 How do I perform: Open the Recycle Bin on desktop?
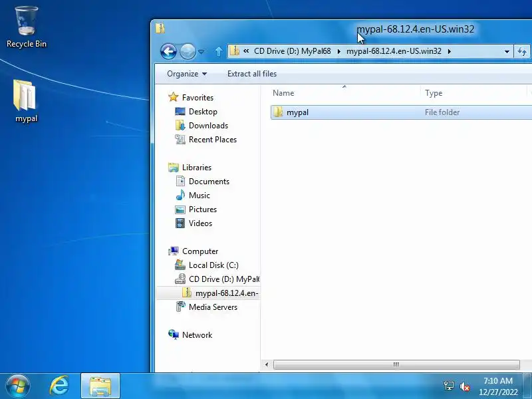pyautogui.click(x=27, y=27)
